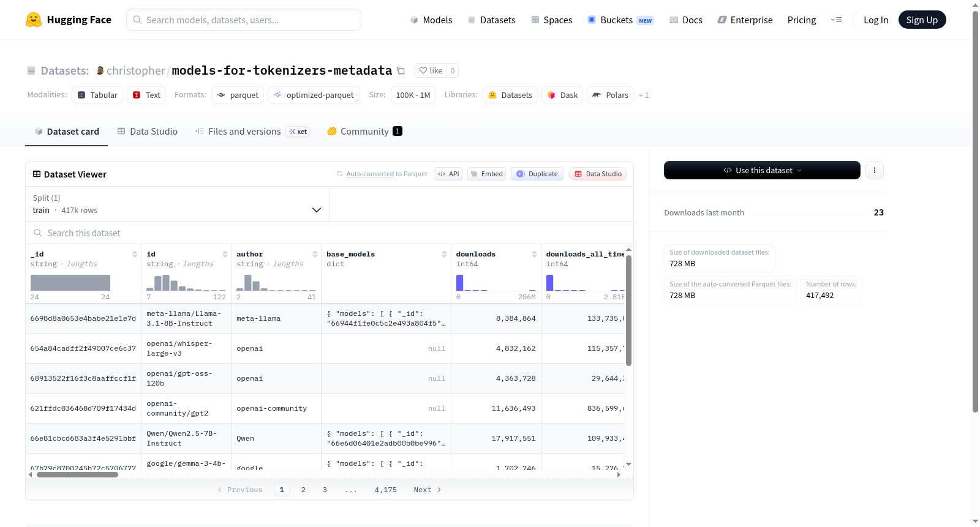Select the parquet format tag
Image resolution: width=980 pixels, height=527 pixels.
238,95
